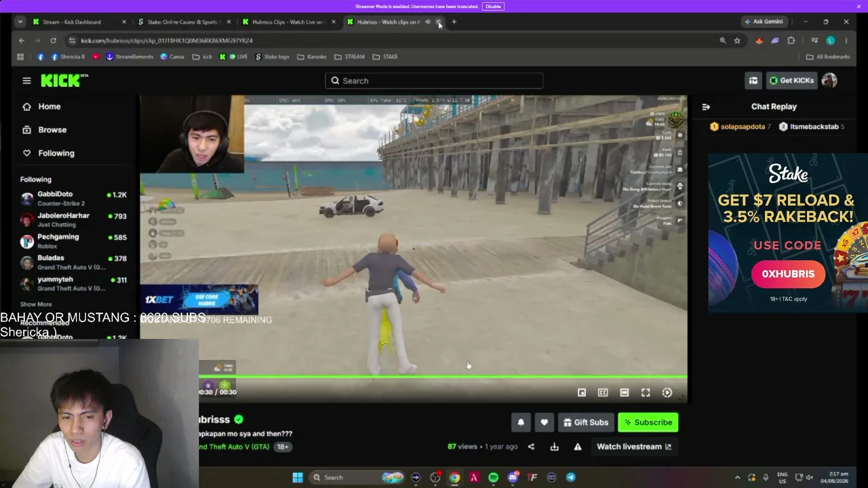
Task: Open the clip player settings icon
Action: (x=667, y=392)
